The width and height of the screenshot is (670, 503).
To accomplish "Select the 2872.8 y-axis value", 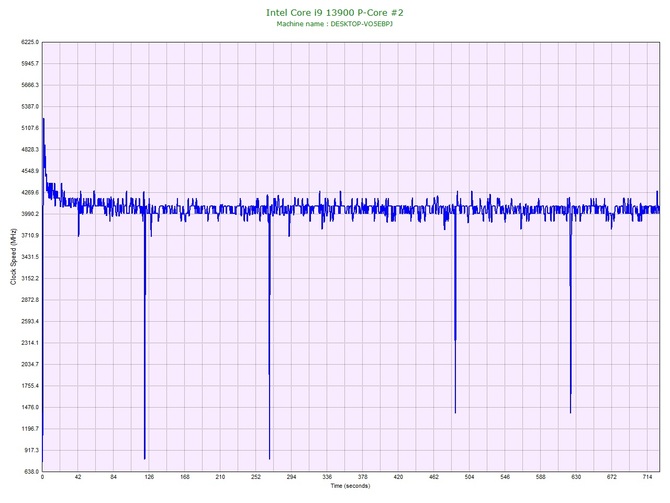I will (x=30, y=300).
